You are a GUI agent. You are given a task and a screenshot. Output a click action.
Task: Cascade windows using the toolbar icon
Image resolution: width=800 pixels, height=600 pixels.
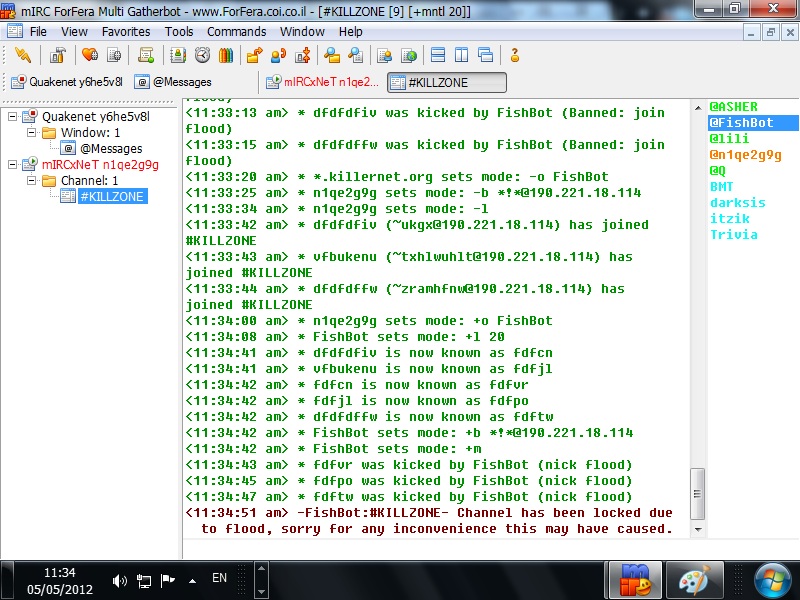pyautogui.click(x=486, y=55)
